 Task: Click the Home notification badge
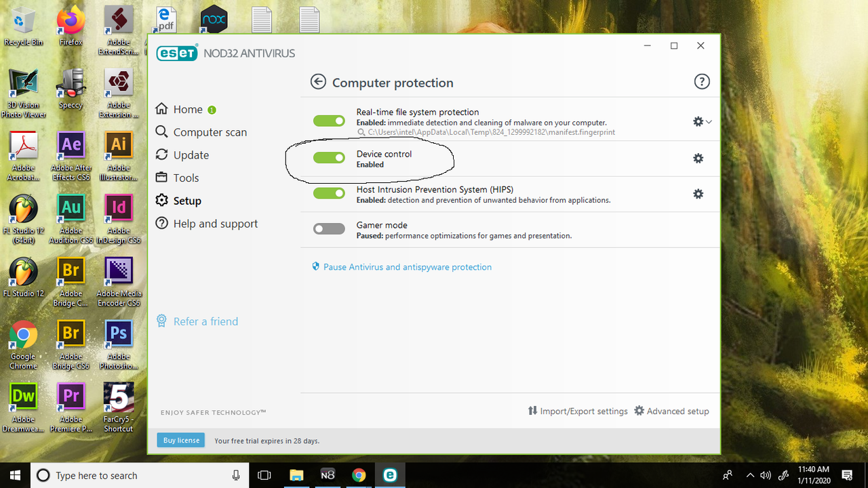pos(212,110)
